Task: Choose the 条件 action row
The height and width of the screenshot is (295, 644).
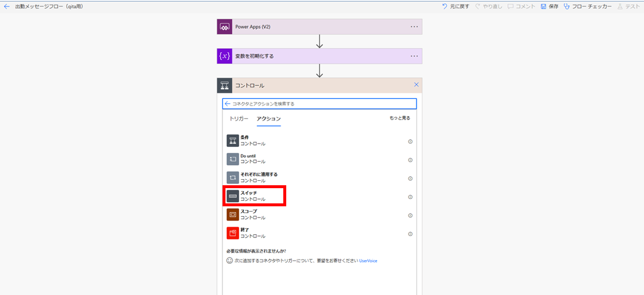Action: pyautogui.click(x=320, y=141)
